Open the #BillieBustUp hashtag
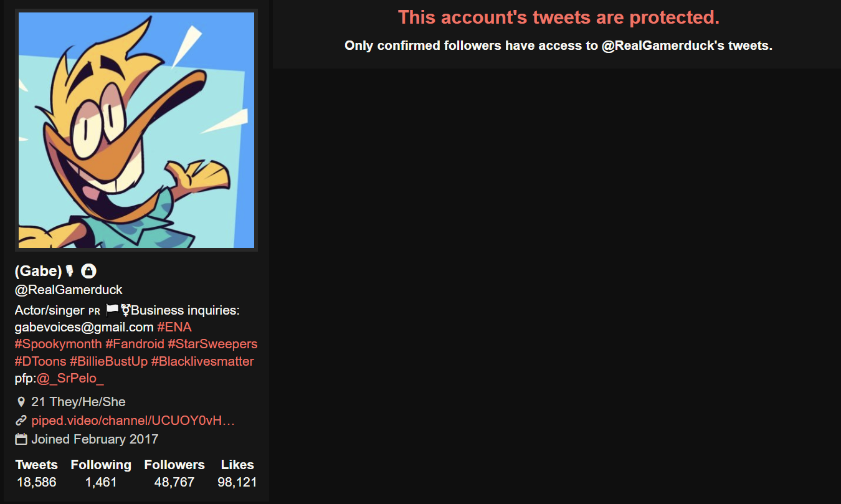841x504 pixels. click(x=109, y=361)
